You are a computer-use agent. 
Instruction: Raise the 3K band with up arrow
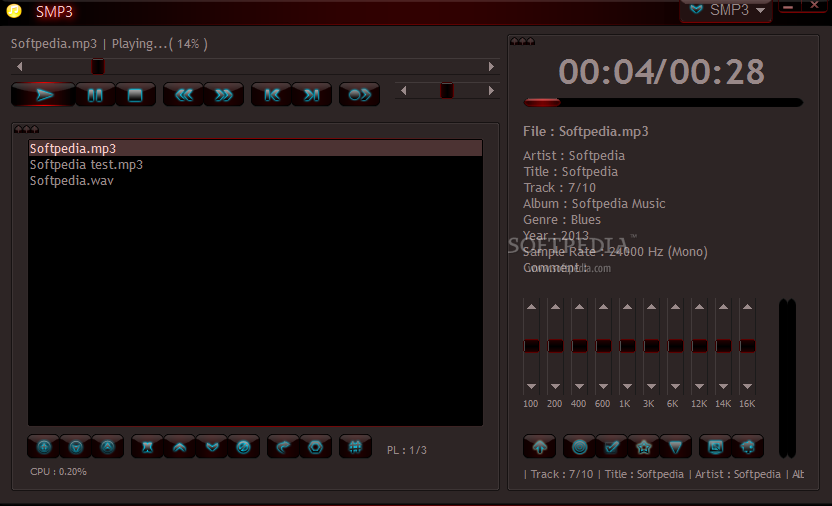(651, 307)
